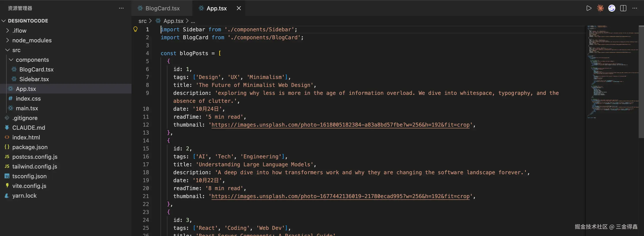
Task: Open the explorer panel's more actions ellipsis
Action: pos(121,8)
